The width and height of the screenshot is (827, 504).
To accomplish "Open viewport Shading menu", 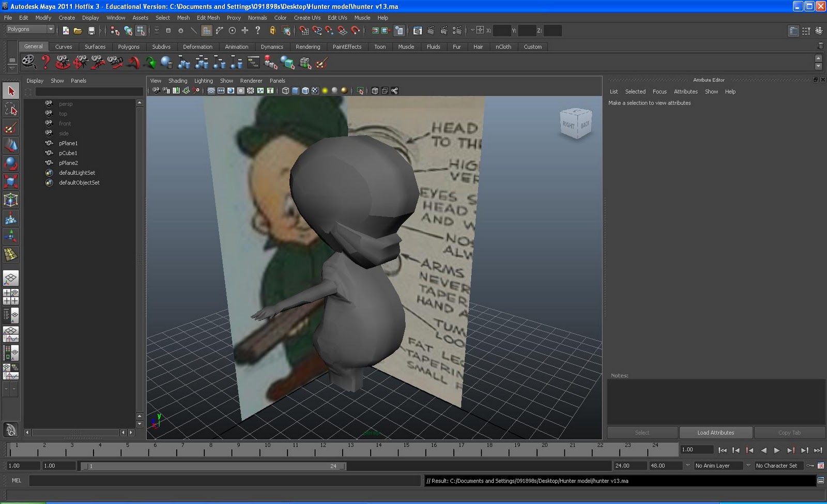I will [x=177, y=81].
